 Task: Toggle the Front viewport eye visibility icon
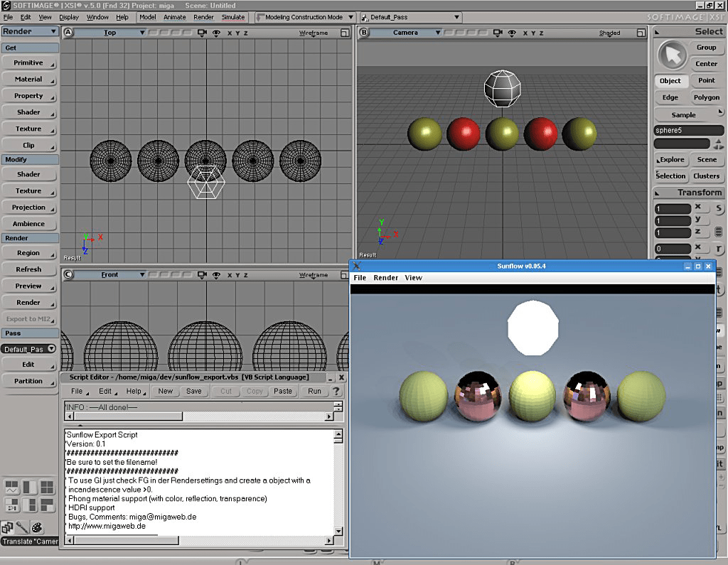216,275
